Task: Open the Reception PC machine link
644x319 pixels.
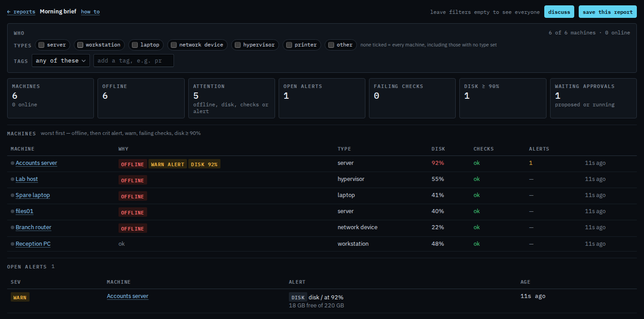Action: click(x=33, y=244)
